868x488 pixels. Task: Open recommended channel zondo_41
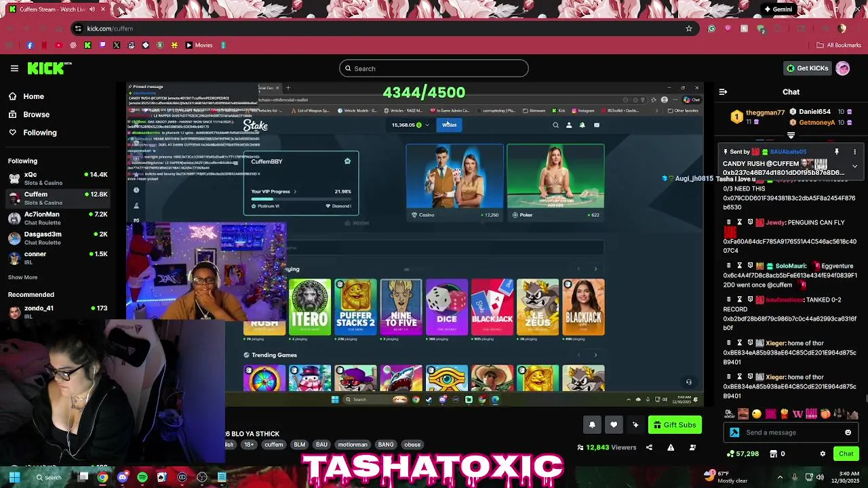click(x=58, y=312)
